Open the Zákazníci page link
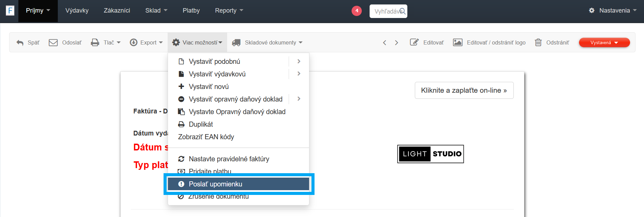This screenshot has height=217, width=644. point(117,11)
